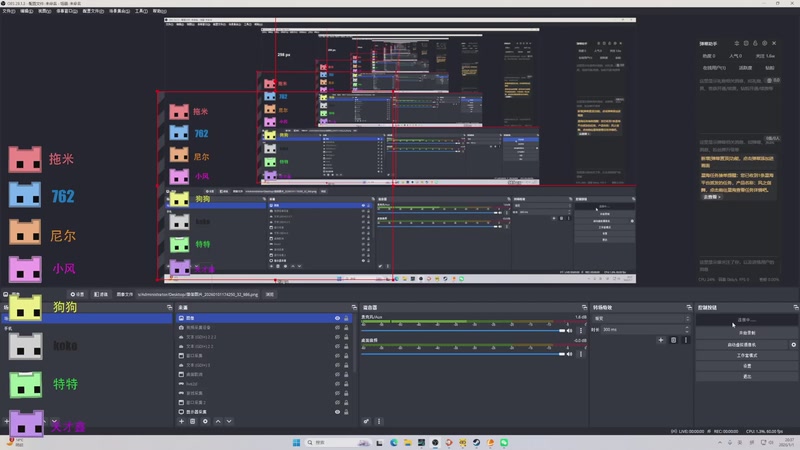Open the 工具(T) tools menu
Image resolution: width=800 pixels, height=450 pixels.
[x=141, y=11]
